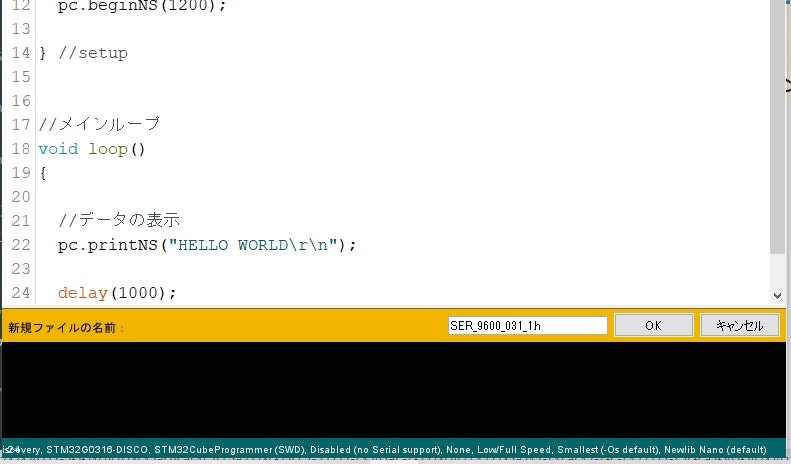The width and height of the screenshot is (791, 464).
Task: Click the editor scroll down arrow
Action: [x=777, y=296]
